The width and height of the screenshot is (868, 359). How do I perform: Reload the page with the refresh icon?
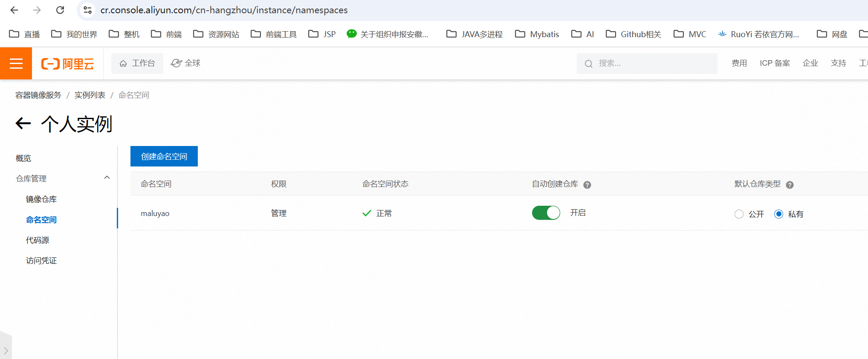click(60, 10)
